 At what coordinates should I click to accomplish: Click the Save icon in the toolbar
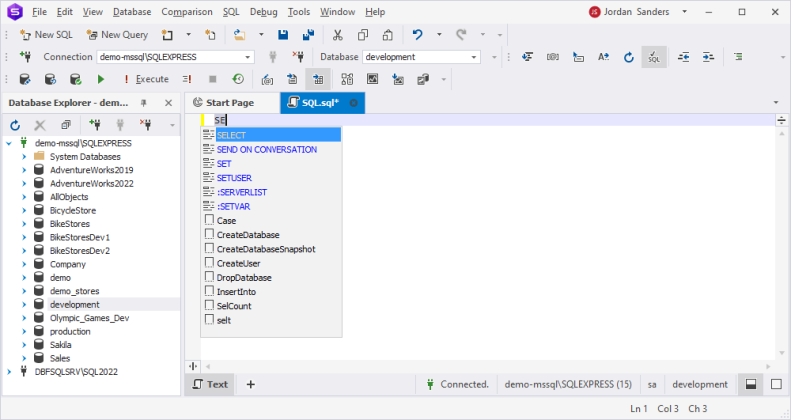point(283,34)
